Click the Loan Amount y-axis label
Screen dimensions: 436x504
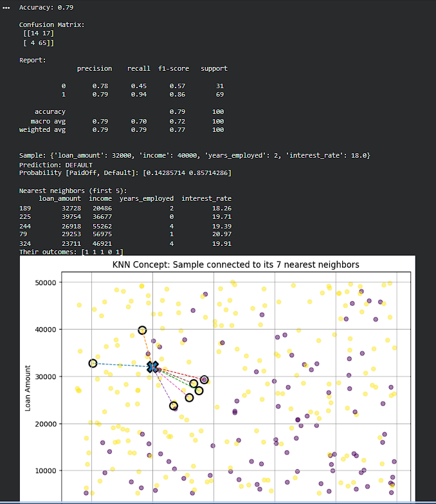click(x=28, y=388)
